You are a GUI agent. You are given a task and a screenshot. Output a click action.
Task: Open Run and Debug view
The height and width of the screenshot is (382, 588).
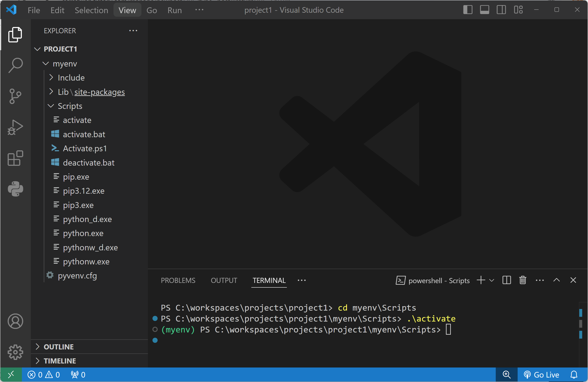[x=15, y=127]
